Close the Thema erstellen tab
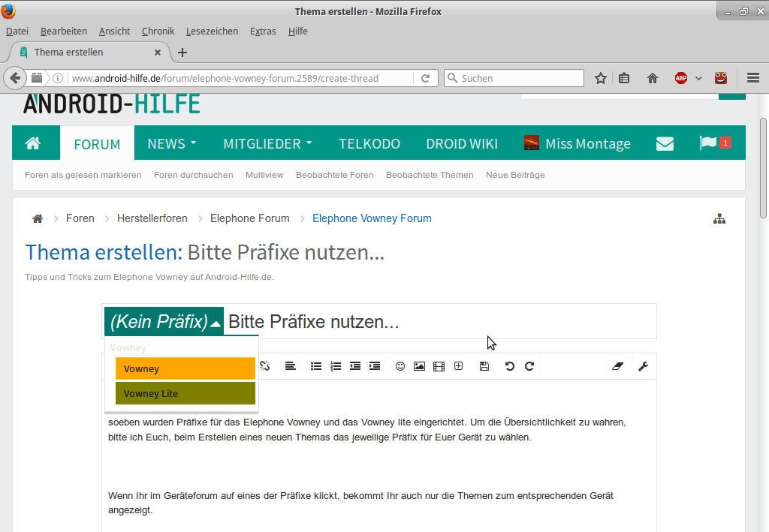This screenshot has height=532, width=769. pos(158,53)
